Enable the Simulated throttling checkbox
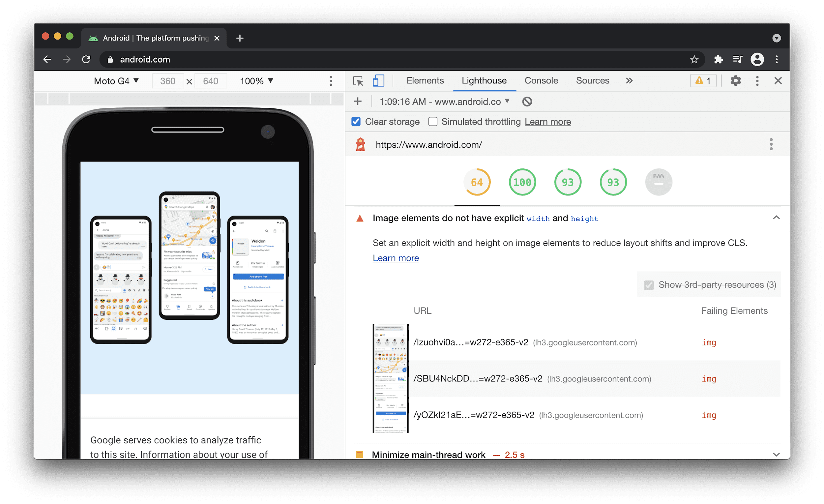Image resolution: width=824 pixels, height=504 pixels. click(432, 122)
